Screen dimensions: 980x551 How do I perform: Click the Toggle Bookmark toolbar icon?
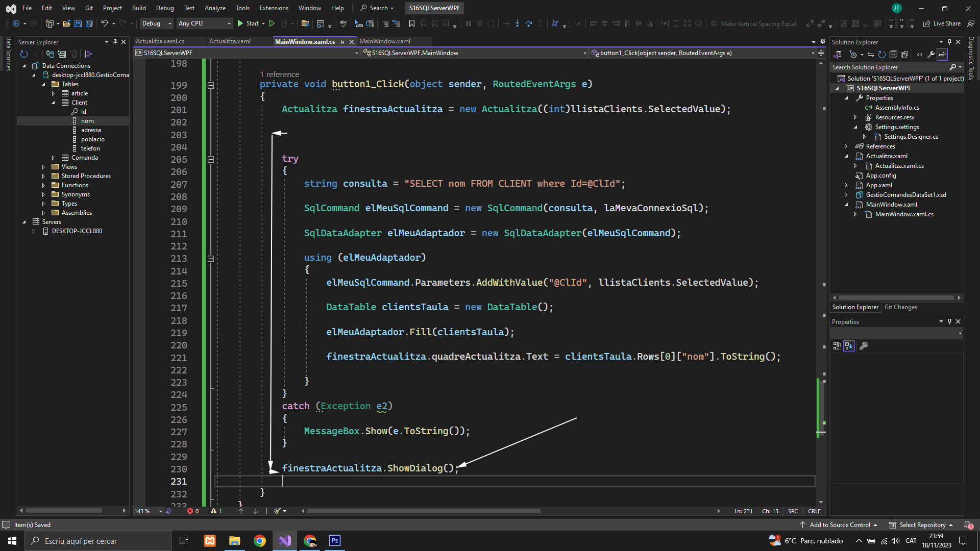coord(412,23)
